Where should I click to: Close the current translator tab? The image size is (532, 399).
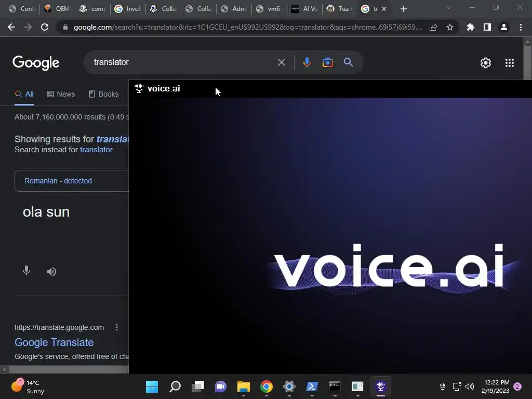(384, 9)
